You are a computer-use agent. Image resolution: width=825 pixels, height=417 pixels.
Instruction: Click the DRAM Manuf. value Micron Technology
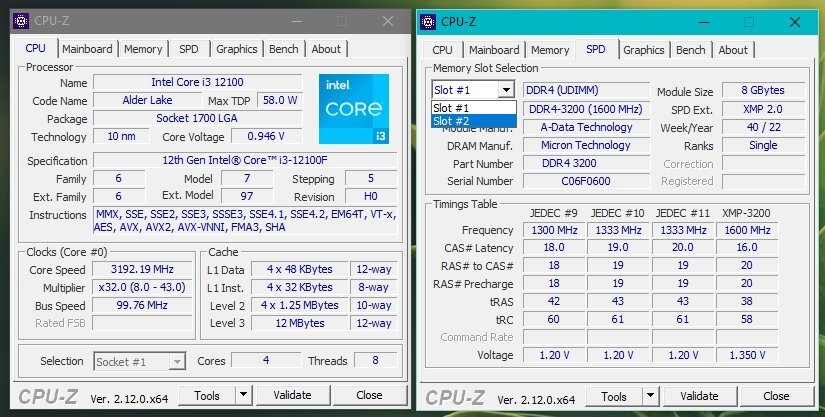pos(586,145)
